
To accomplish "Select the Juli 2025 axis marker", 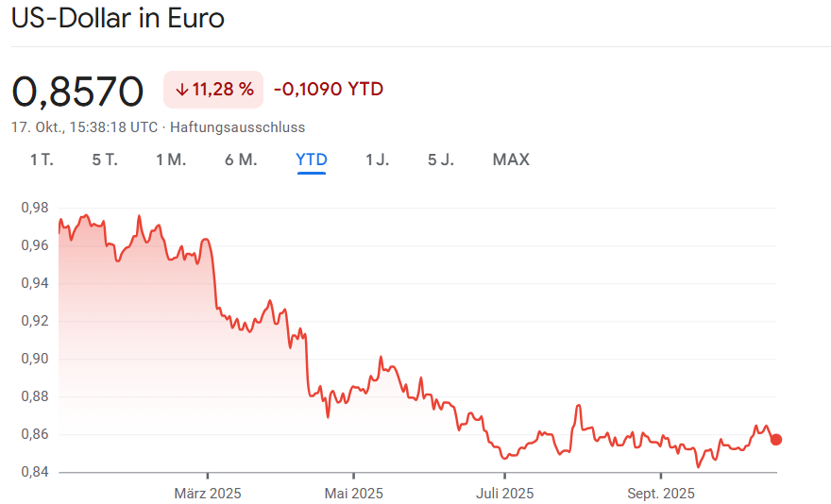I will pos(505,493).
